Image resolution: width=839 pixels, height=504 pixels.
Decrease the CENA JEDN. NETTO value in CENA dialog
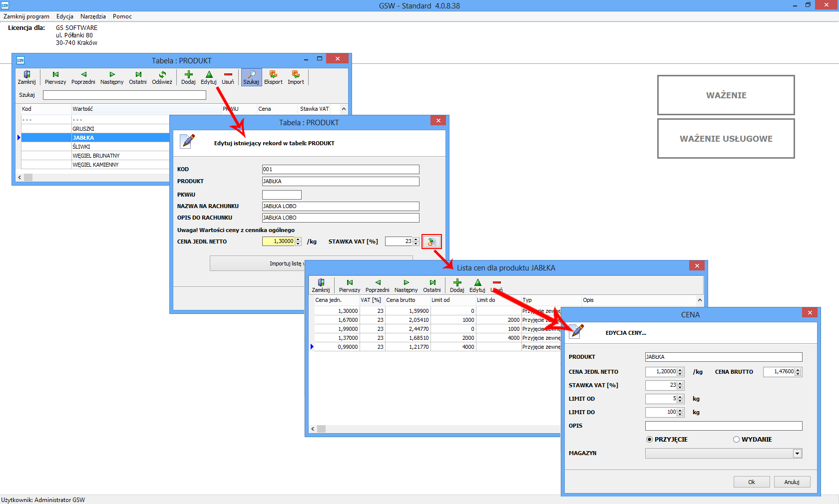pyautogui.click(x=680, y=374)
